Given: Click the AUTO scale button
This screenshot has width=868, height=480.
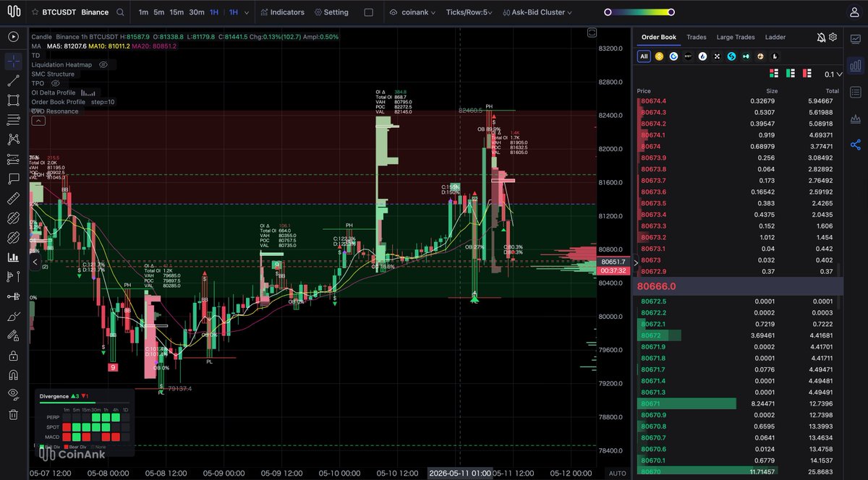Looking at the screenshot, I should [616, 473].
